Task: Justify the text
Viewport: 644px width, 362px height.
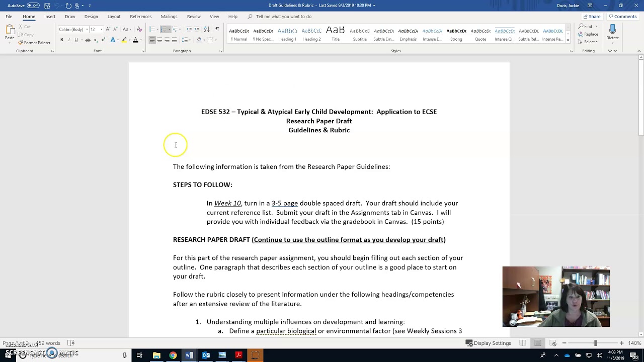Action: pyautogui.click(x=174, y=40)
